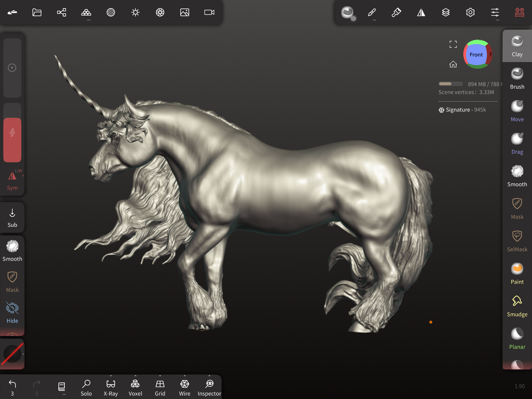Image resolution: width=532 pixels, height=399 pixels.
Task: Reset camera with the home button
Action: coord(453,64)
